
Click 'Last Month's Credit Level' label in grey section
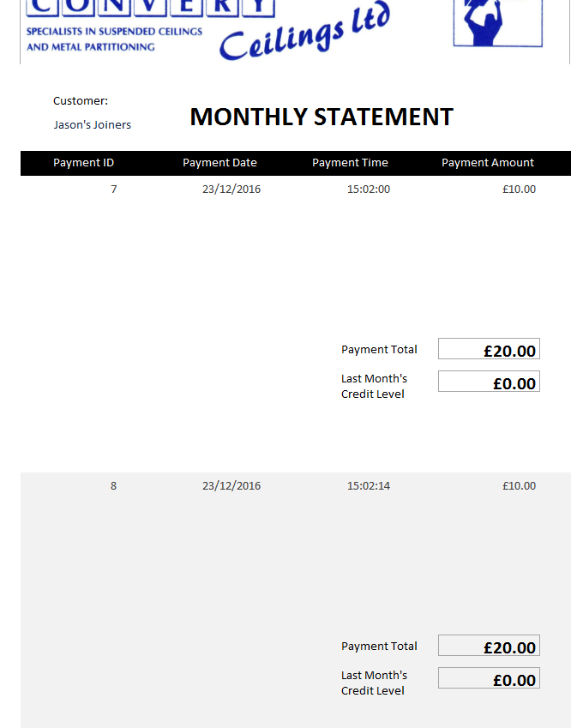(374, 683)
